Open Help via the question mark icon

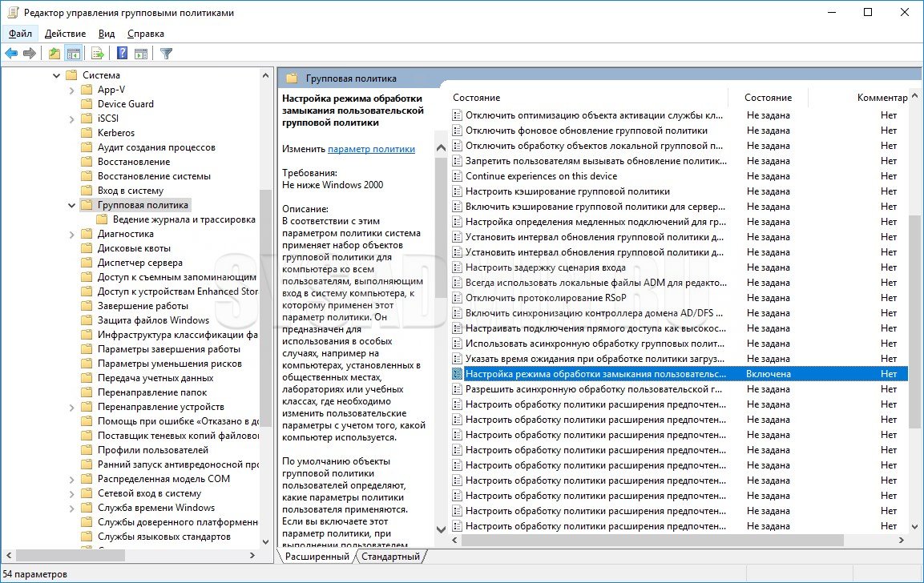[122, 54]
